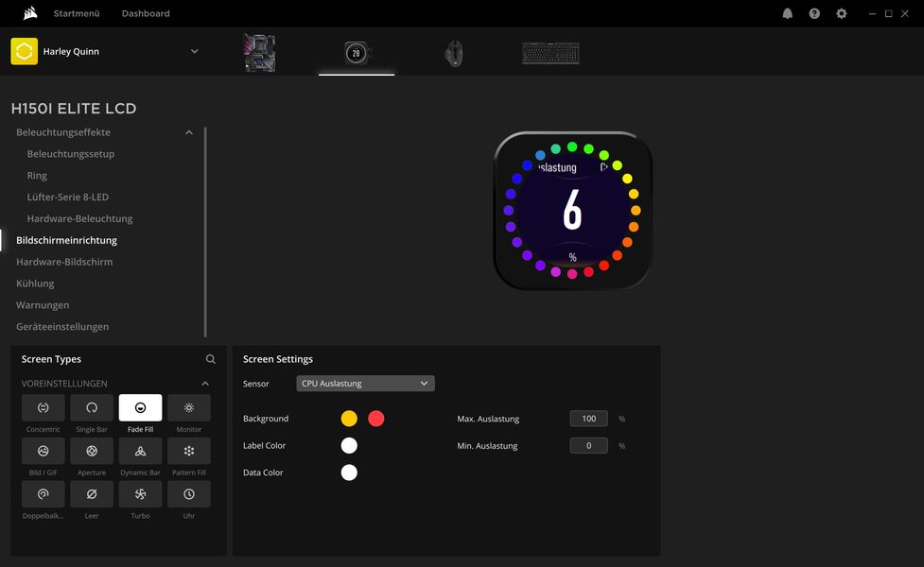This screenshot has height=567, width=924.
Task: Click the Beleuchtungseffekte heading
Action: coord(63,132)
